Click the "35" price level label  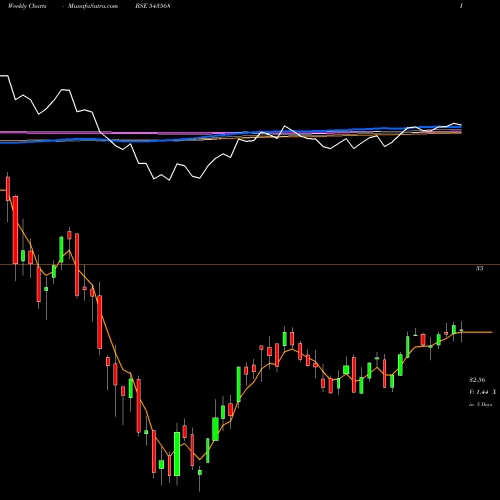479,268
